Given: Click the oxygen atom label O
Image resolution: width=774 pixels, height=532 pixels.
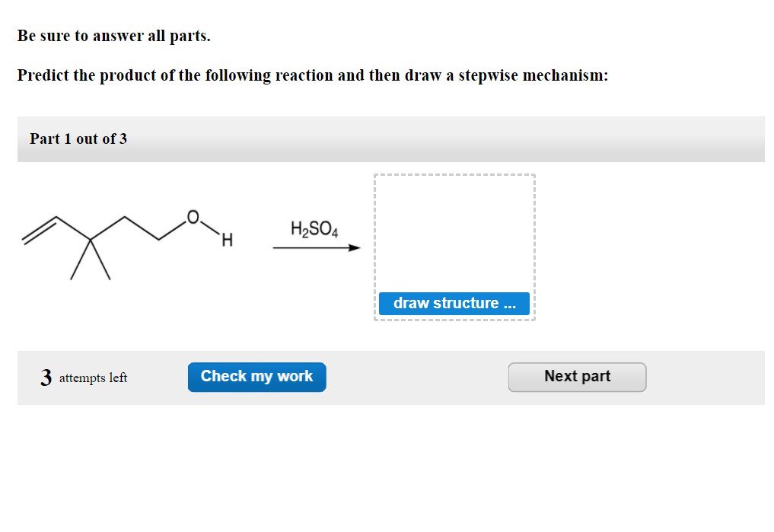Looking at the screenshot, I should point(194,216).
